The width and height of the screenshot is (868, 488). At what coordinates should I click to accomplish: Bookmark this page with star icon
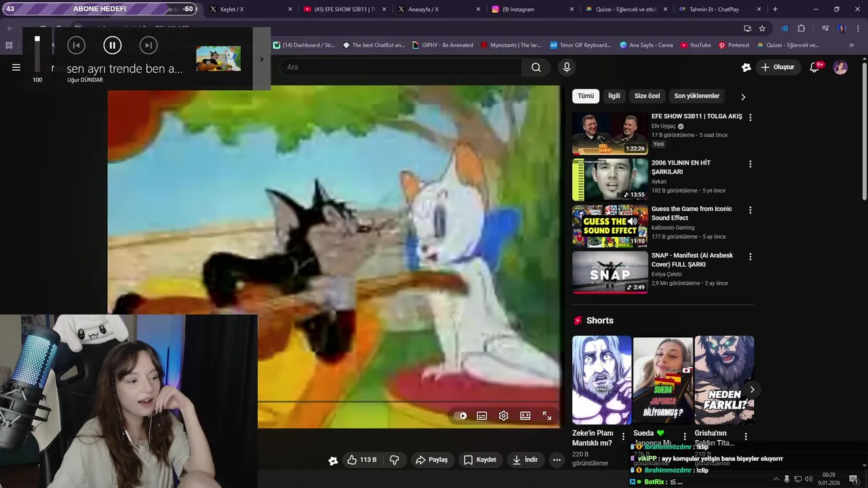(762, 28)
